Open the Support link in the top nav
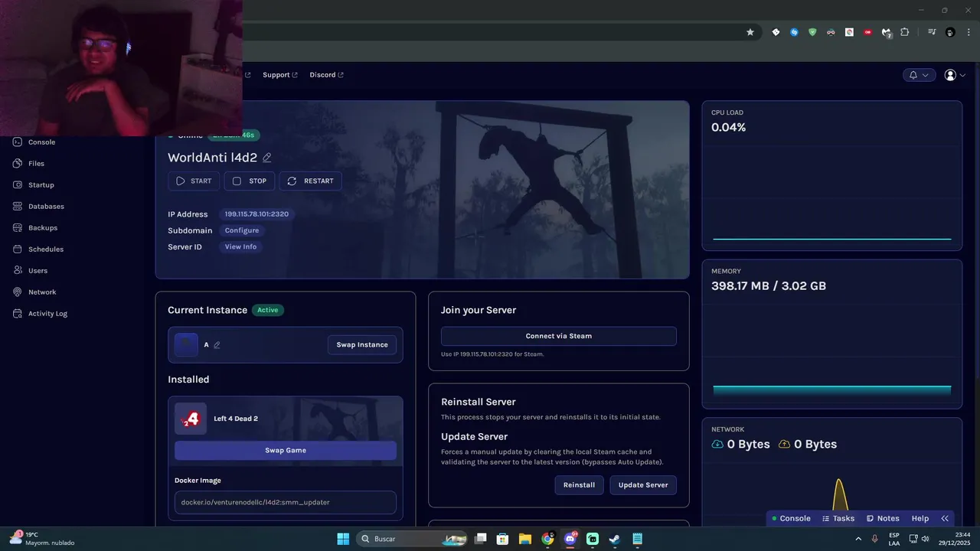Screen dimensions: 980x551 pyautogui.click(x=280, y=75)
